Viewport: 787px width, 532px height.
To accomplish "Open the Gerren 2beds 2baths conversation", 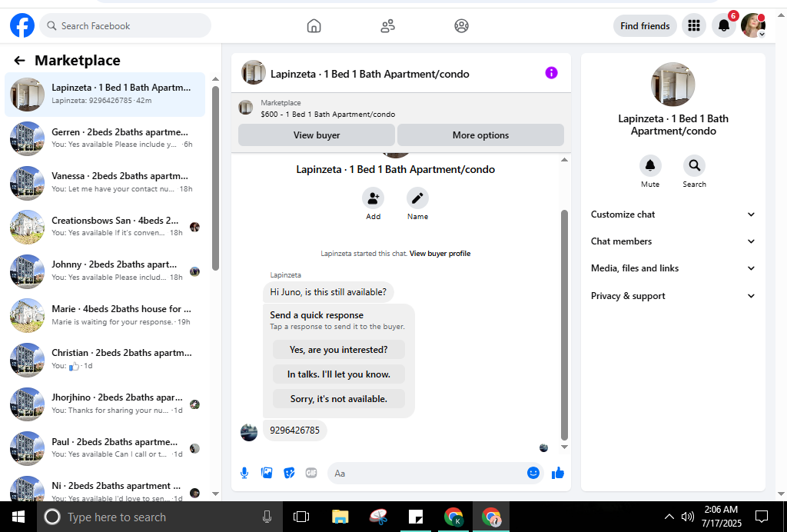I will [105, 138].
